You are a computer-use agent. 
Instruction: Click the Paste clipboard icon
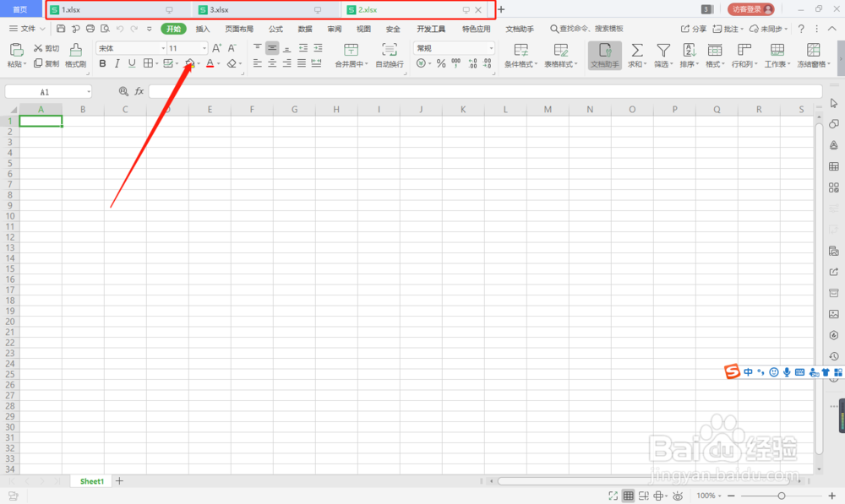pyautogui.click(x=16, y=50)
